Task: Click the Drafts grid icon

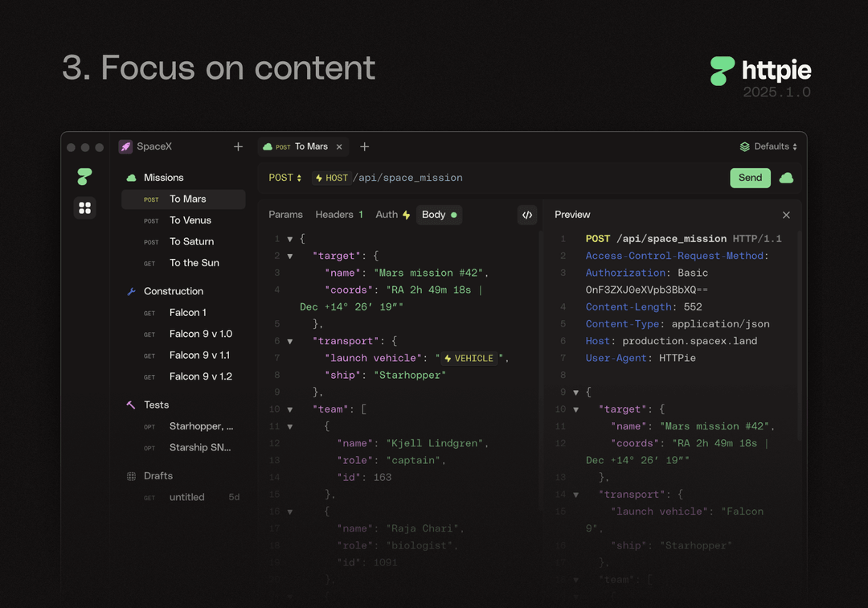Action: pos(130,475)
